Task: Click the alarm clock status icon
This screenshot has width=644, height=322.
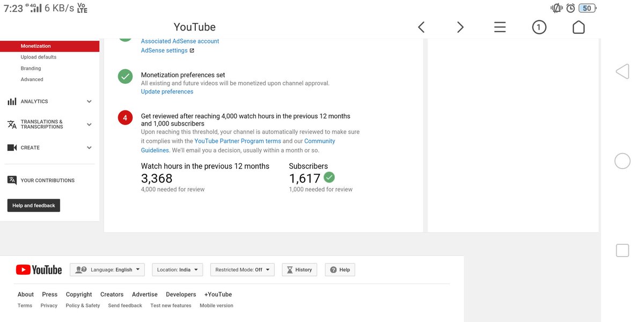Action: pos(570,8)
